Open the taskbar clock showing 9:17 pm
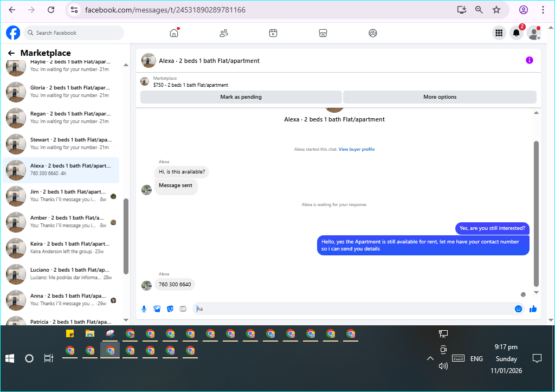 click(506, 359)
